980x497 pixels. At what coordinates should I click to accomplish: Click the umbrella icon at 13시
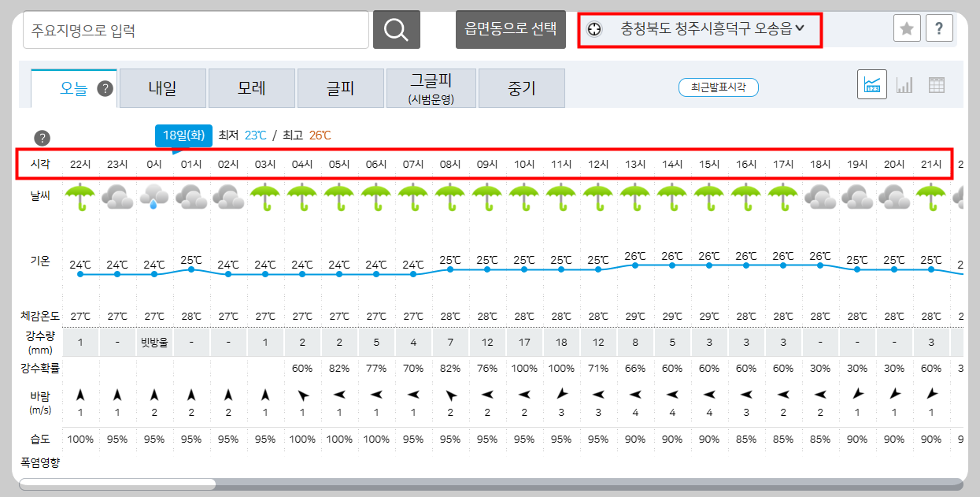[x=635, y=197]
